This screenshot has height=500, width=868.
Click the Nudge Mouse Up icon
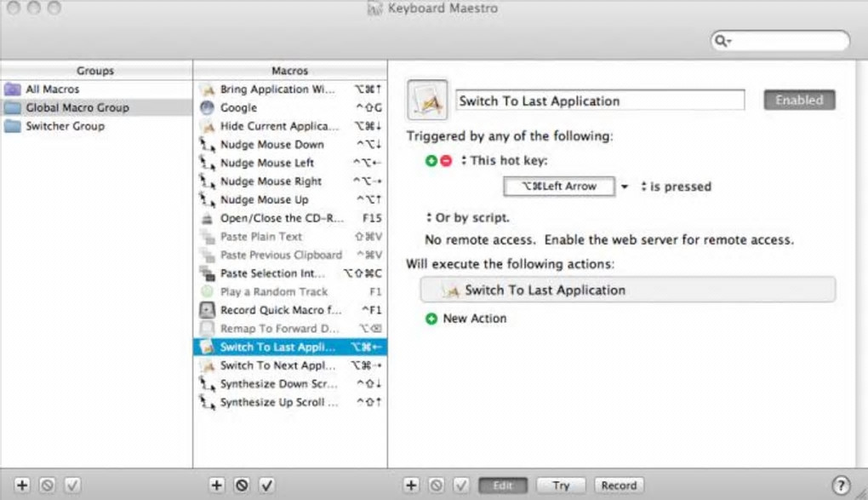coord(207,199)
